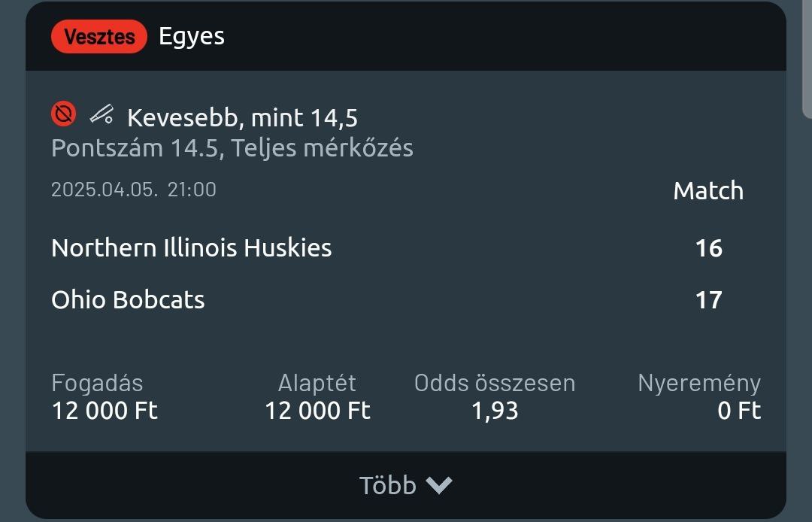Click the scrollbar on the right edge
812x522 pixels.
click(807, 60)
